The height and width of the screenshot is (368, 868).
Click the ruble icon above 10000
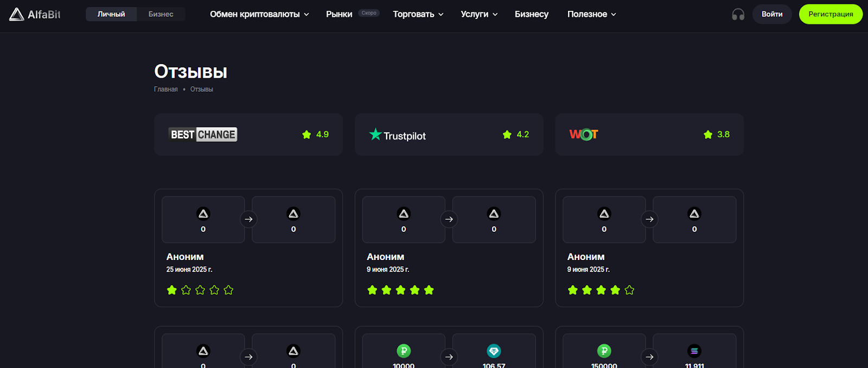pos(404,351)
